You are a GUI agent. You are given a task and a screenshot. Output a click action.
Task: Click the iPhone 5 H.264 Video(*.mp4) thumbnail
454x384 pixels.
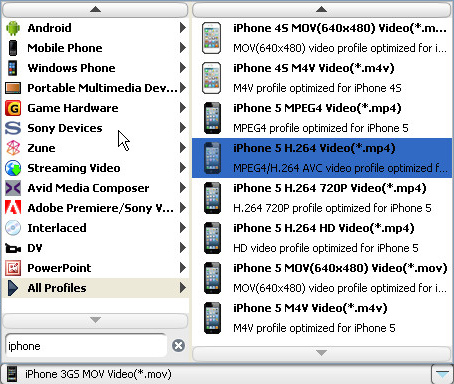pos(212,158)
